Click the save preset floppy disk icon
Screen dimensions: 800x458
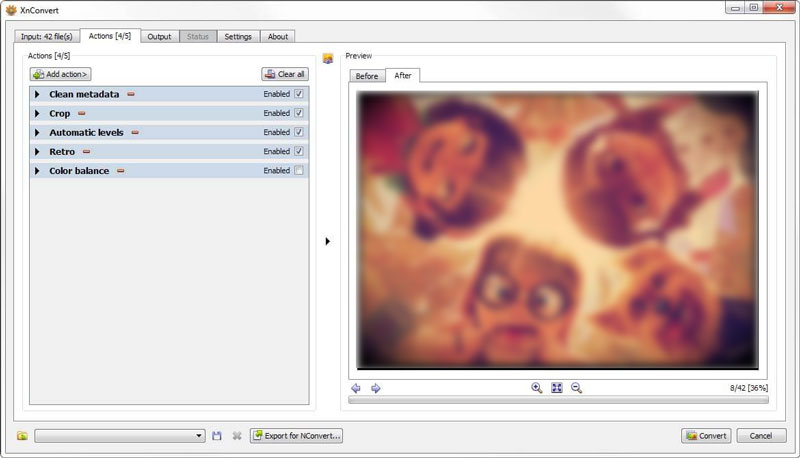click(217, 436)
